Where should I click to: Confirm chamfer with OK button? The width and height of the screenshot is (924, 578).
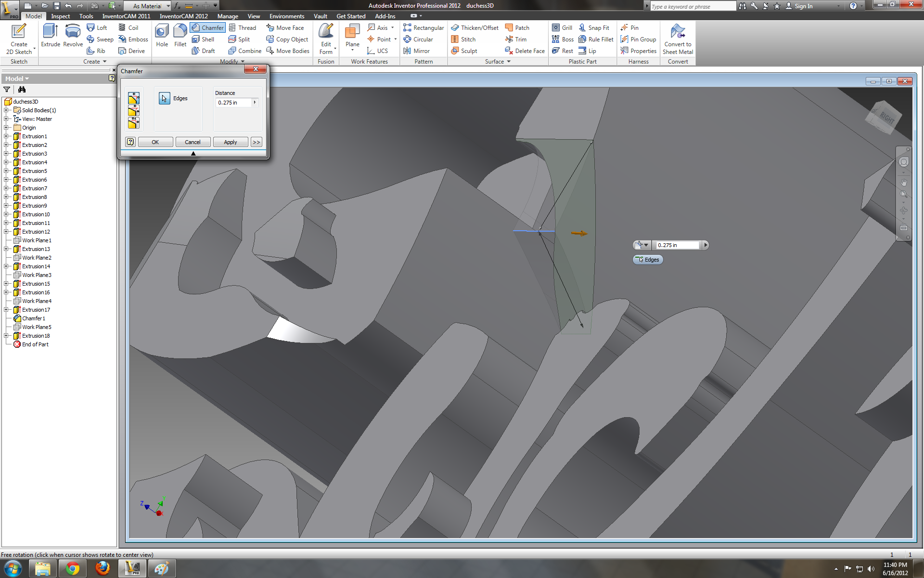[155, 142]
